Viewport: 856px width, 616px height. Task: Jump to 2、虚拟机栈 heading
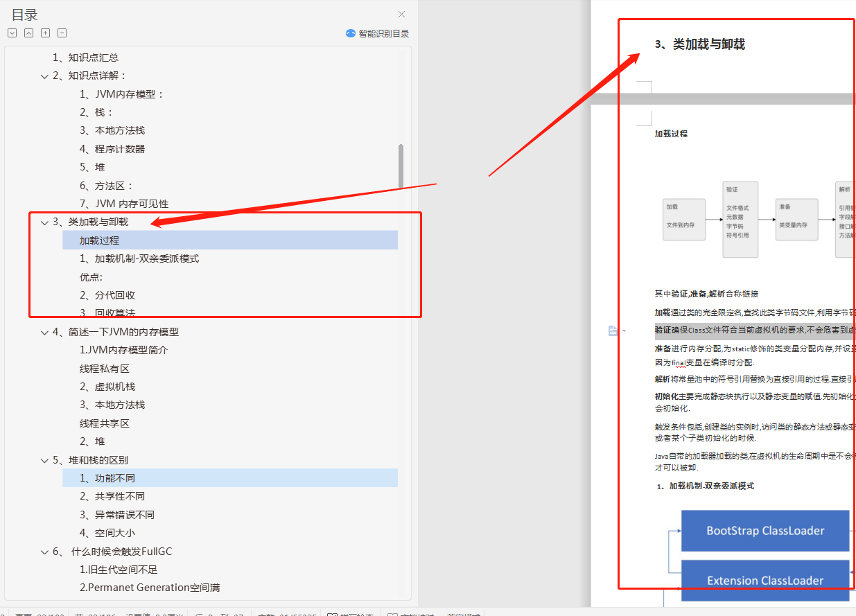107,387
